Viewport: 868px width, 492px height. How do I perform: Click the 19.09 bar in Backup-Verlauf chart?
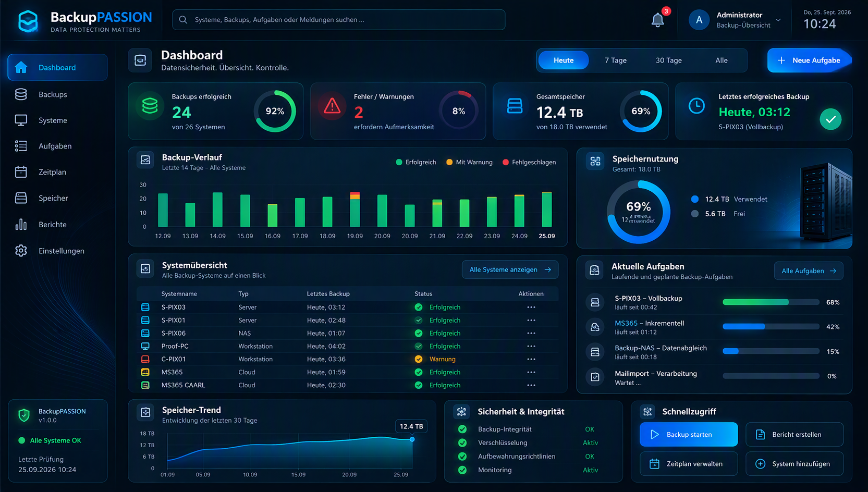(354, 210)
